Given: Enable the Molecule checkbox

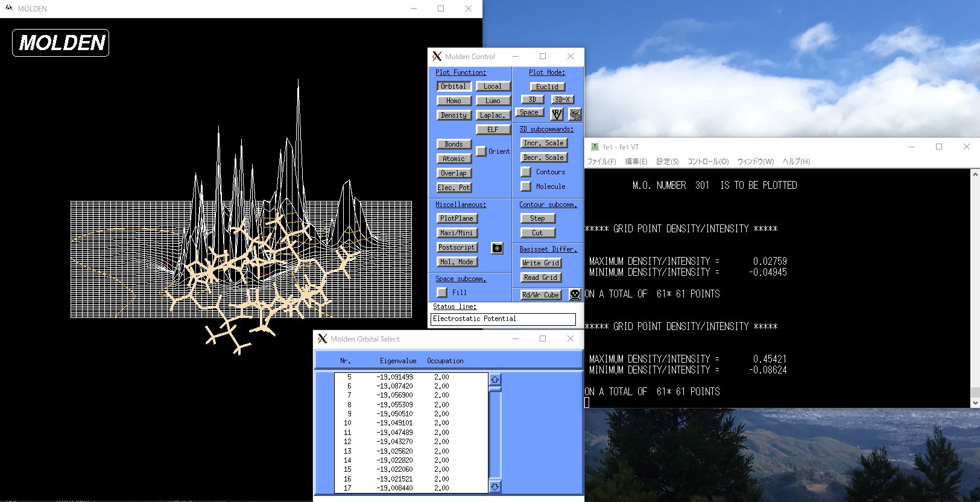Looking at the screenshot, I should coord(526,186).
